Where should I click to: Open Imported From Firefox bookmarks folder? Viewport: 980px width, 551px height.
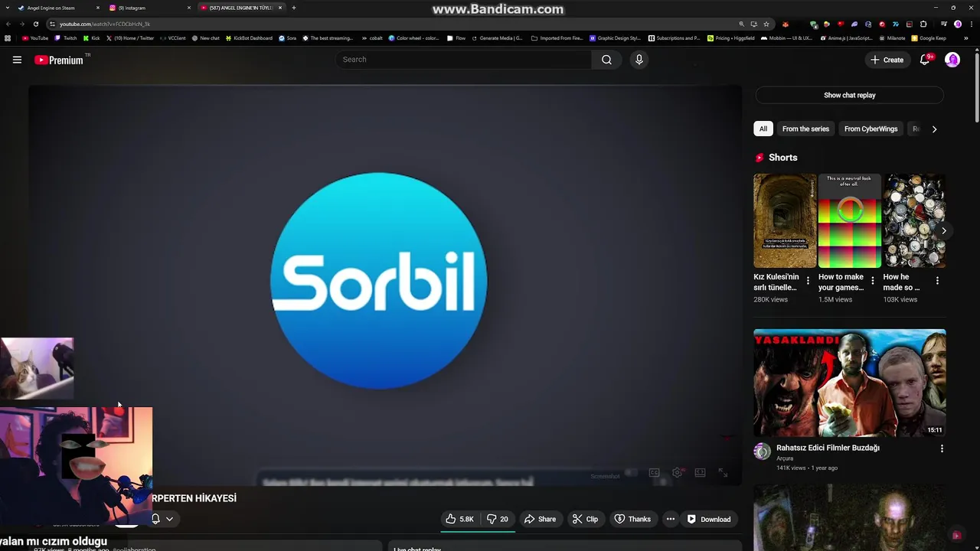pyautogui.click(x=557, y=37)
